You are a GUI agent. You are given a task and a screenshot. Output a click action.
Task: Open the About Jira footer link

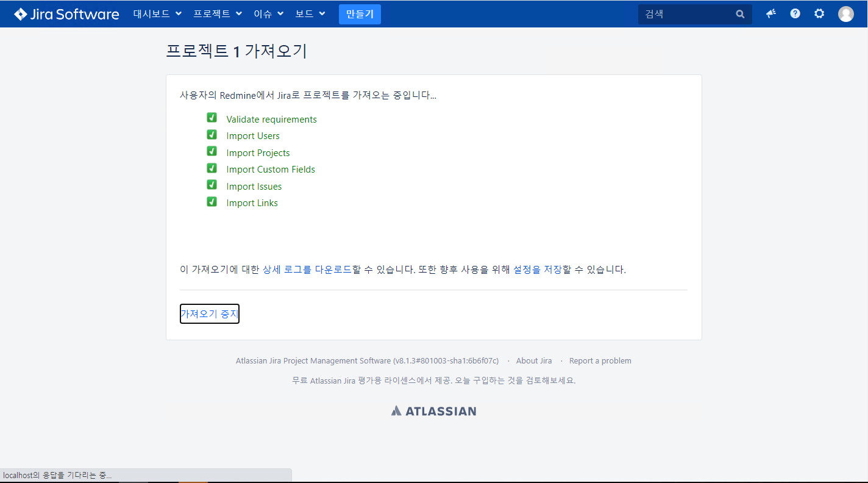coord(534,361)
